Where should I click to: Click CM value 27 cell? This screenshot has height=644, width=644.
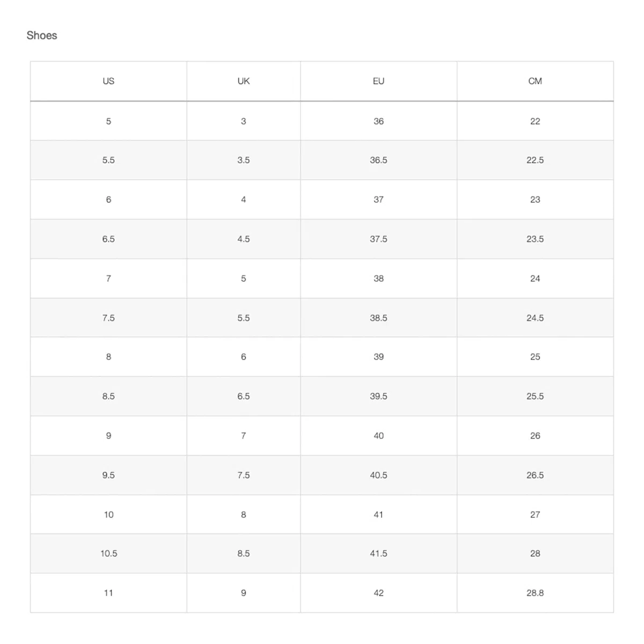(x=535, y=515)
